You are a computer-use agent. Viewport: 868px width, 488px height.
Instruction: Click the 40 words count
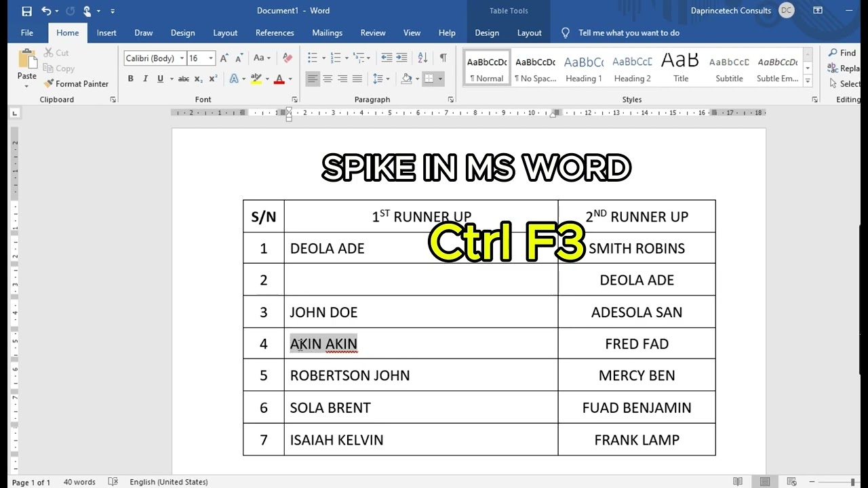click(79, 482)
